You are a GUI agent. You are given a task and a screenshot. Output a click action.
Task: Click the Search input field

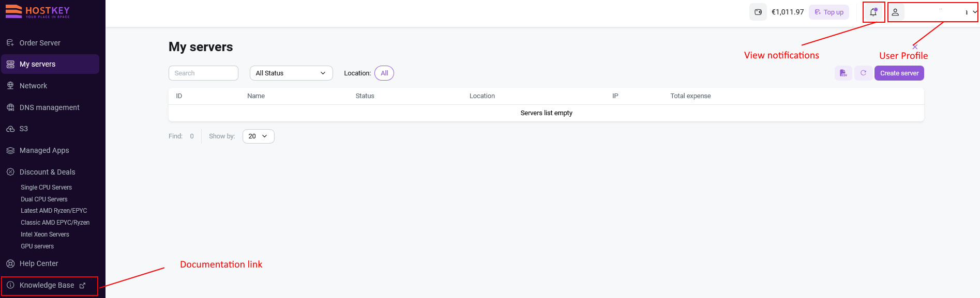pyautogui.click(x=203, y=73)
